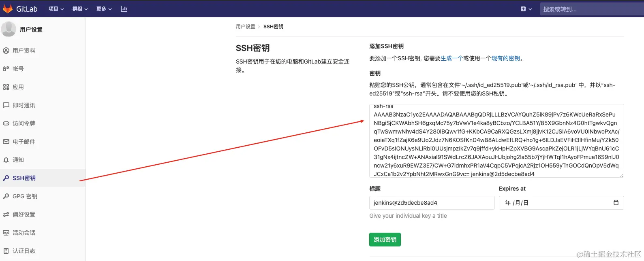Select SSH密钥 in sidebar
Screen dimensions: 644x261
43,178
